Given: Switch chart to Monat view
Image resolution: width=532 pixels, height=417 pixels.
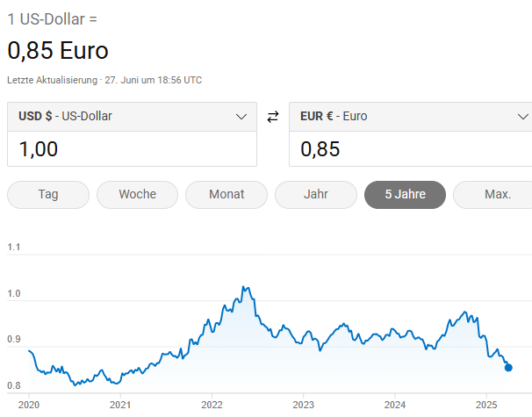Looking at the screenshot, I should tap(226, 194).
